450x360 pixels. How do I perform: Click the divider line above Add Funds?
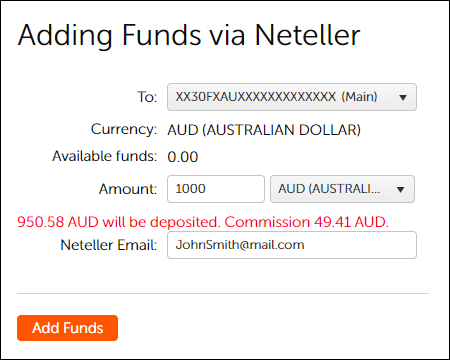(x=223, y=294)
